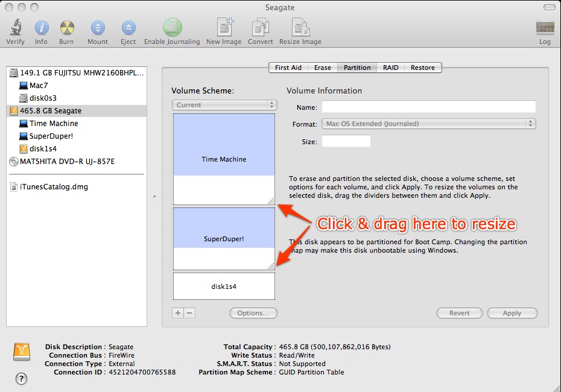Open the Info toolbar icon
561x392 pixels.
click(42, 28)
